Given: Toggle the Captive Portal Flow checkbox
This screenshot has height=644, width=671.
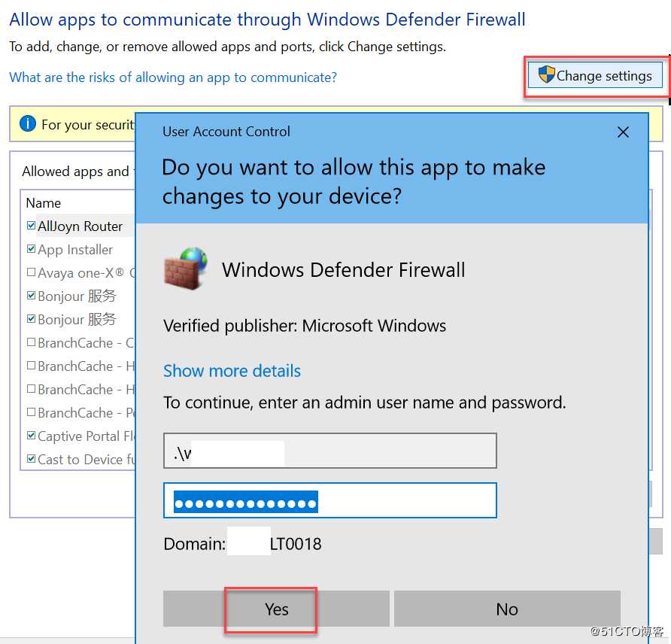Looking at the screenshot, I should click(31, 435).
